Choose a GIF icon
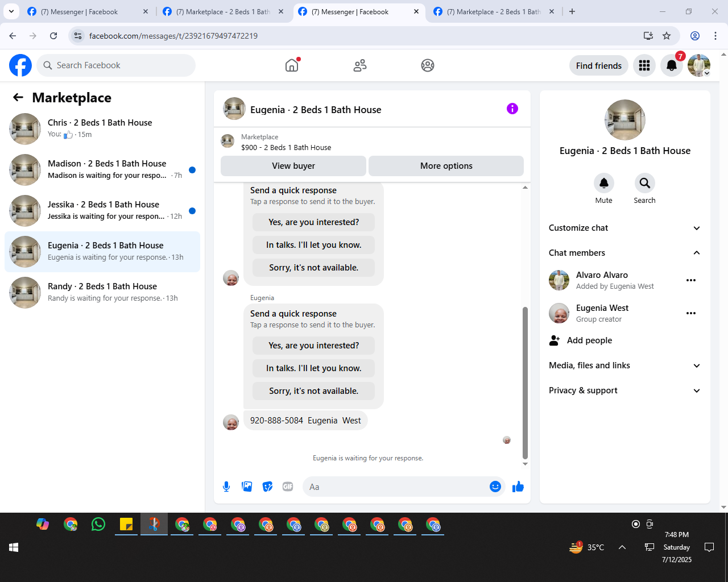Viewport: 728px width, 582px height. point(288,487)
